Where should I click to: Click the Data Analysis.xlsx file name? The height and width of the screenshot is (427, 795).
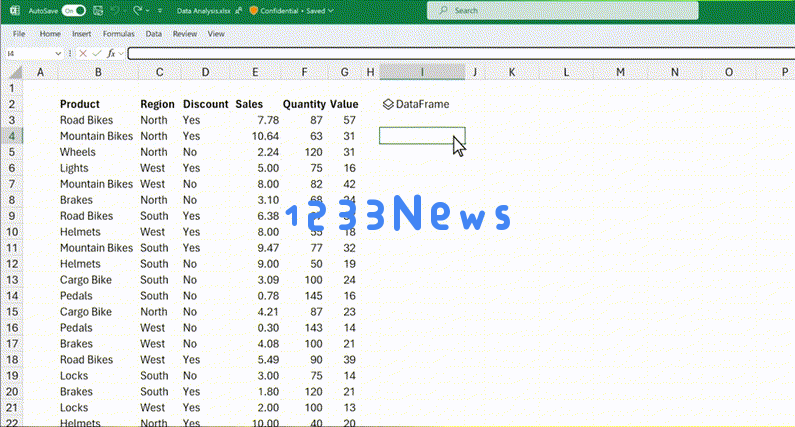(x=203, y=11)
